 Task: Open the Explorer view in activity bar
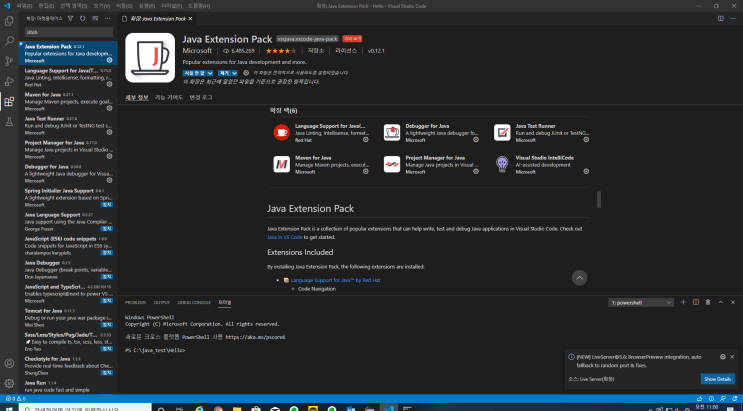(9, 21)
